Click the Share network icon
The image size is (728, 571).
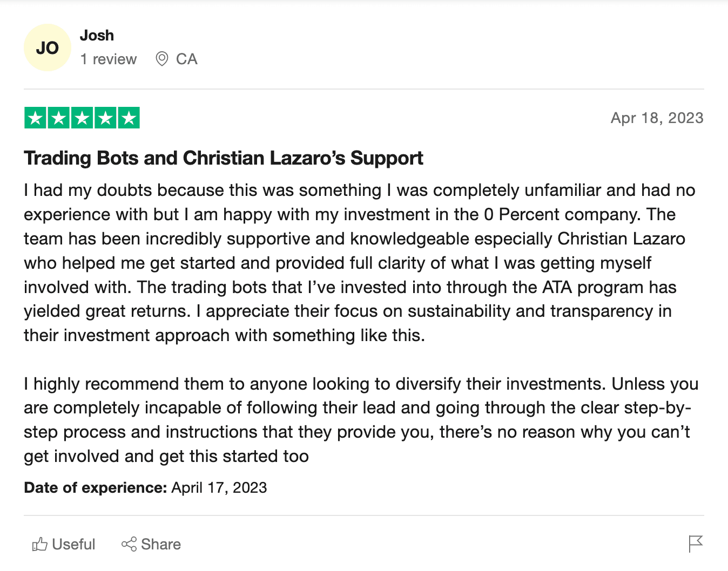[x=129, y=544]
